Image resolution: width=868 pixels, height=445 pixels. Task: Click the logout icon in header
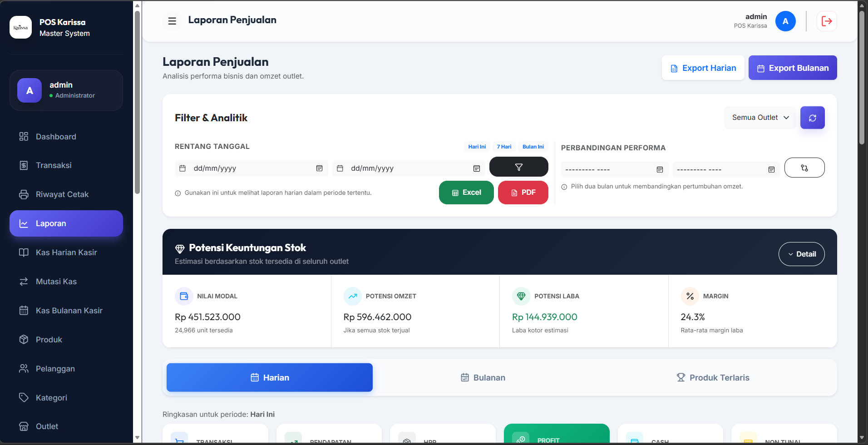pyautogui.click(x=827, y=21)
